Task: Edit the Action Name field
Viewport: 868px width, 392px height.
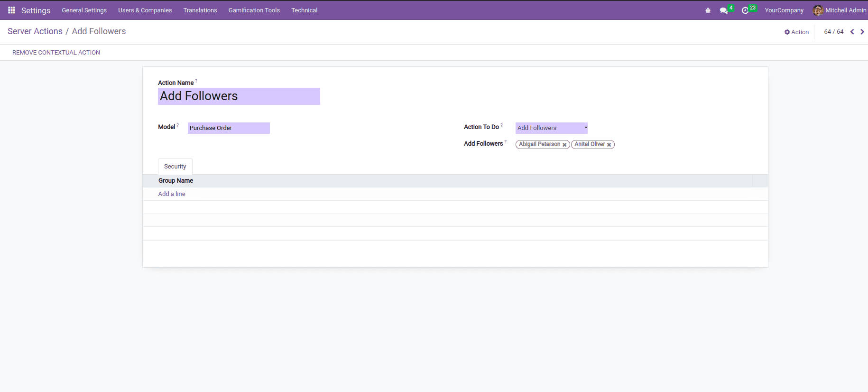Action: point(239,96)
